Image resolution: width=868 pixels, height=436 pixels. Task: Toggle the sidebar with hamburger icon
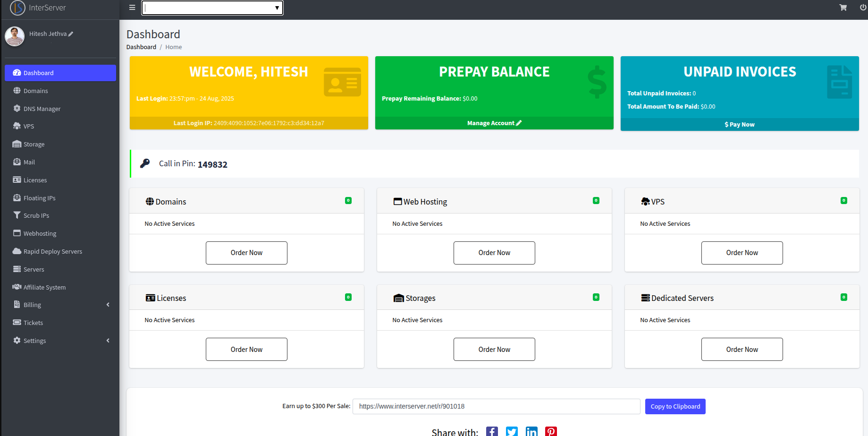(132, 7)
